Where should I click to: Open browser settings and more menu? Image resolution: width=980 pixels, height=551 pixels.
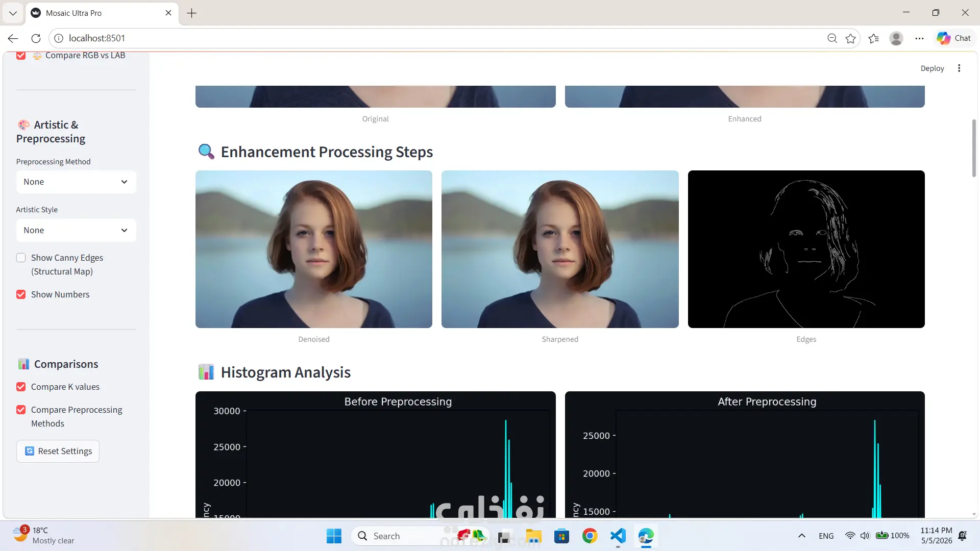click(919, 38)
